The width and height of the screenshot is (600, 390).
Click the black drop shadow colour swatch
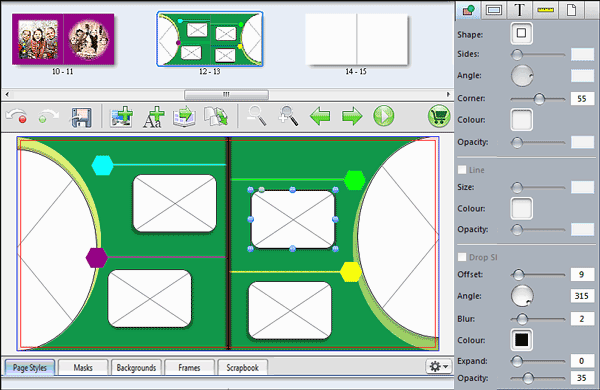click(x=522, y=340)
